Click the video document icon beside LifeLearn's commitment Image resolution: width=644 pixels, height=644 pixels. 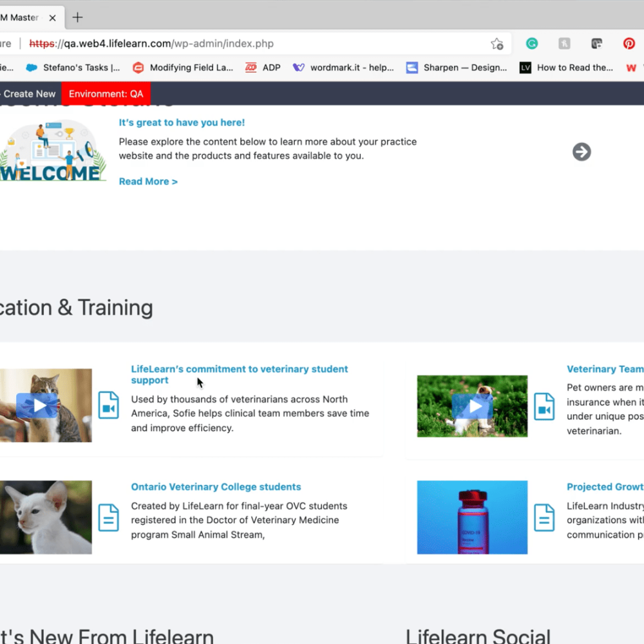108,405
